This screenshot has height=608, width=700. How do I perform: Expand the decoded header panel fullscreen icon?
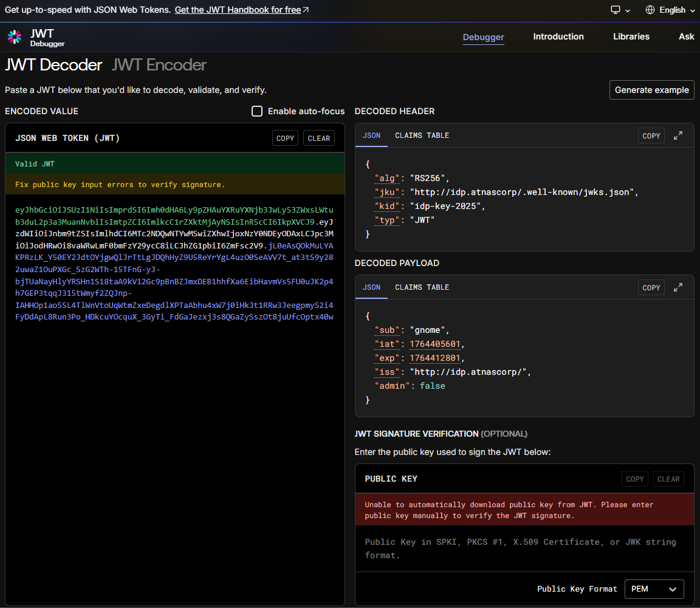[x=678, y=135]
